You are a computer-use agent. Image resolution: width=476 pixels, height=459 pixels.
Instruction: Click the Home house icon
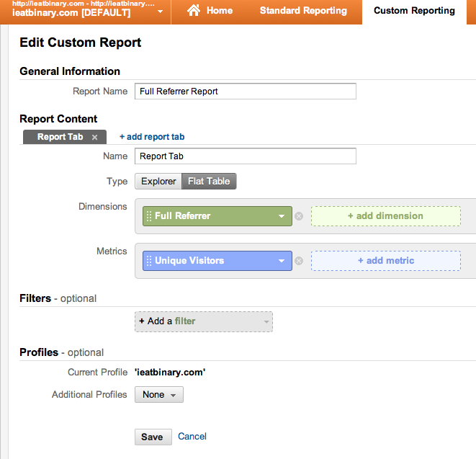[x=193, y=11]
